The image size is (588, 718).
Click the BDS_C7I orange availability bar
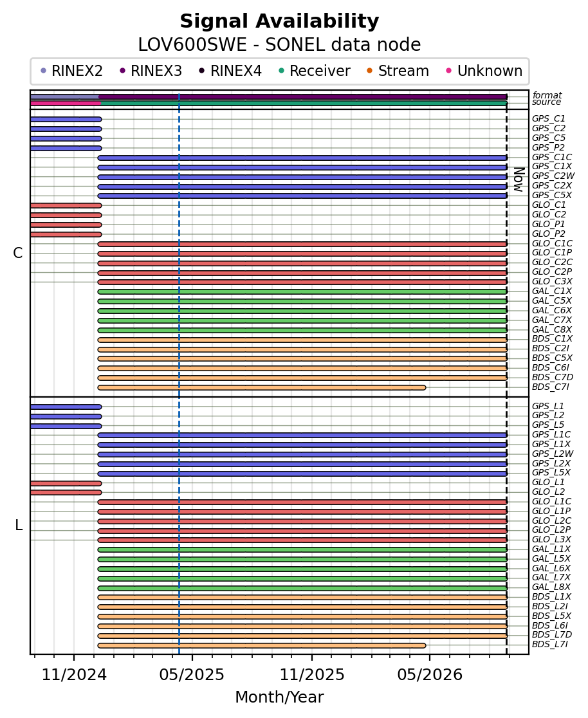coord(261,387)
